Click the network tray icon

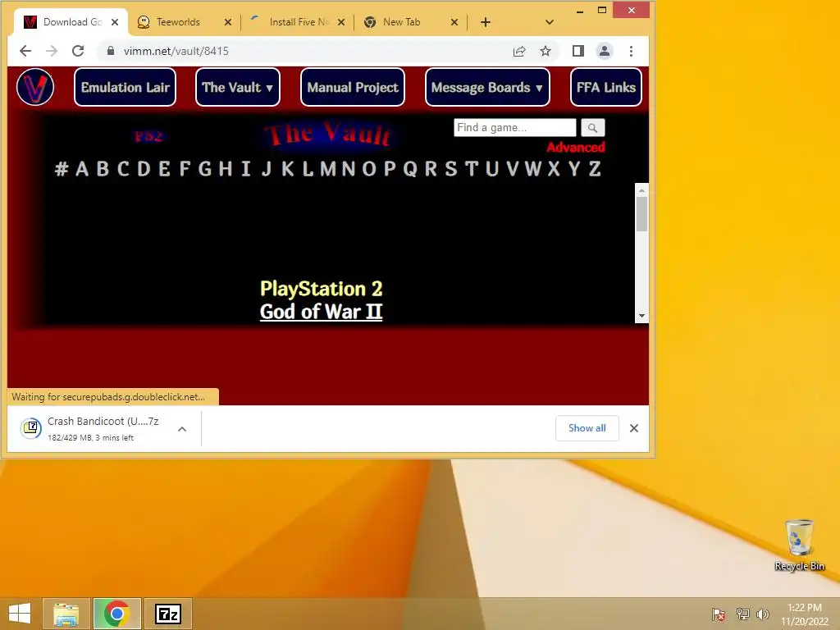point(742,614)
